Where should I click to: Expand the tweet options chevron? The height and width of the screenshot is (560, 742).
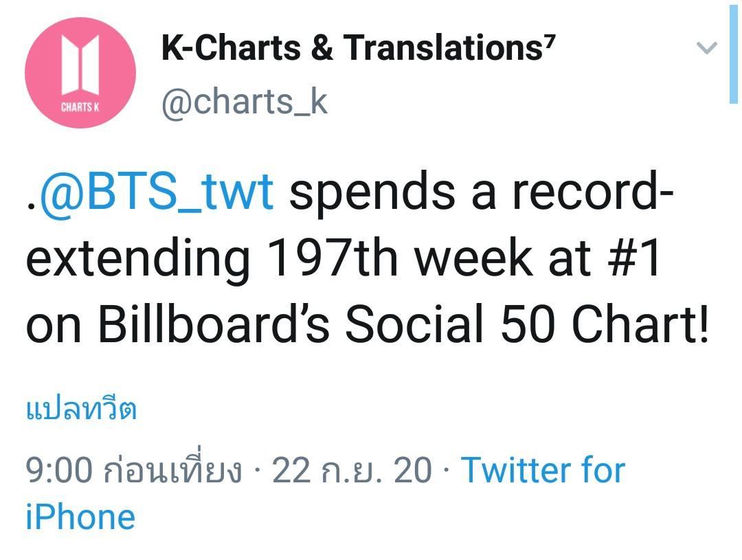tap(707, 48)
